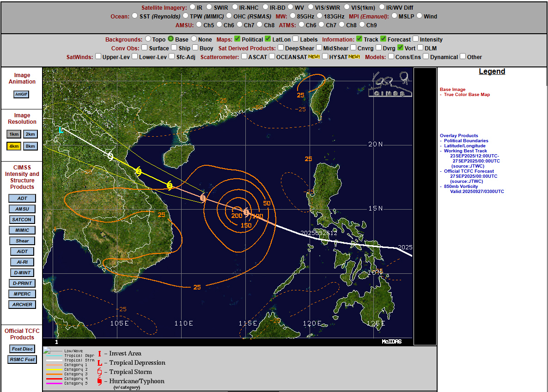The height and width of the screenshot is (392, 548).
Task: Select the Topo background radio button
Action: (148, 39)
